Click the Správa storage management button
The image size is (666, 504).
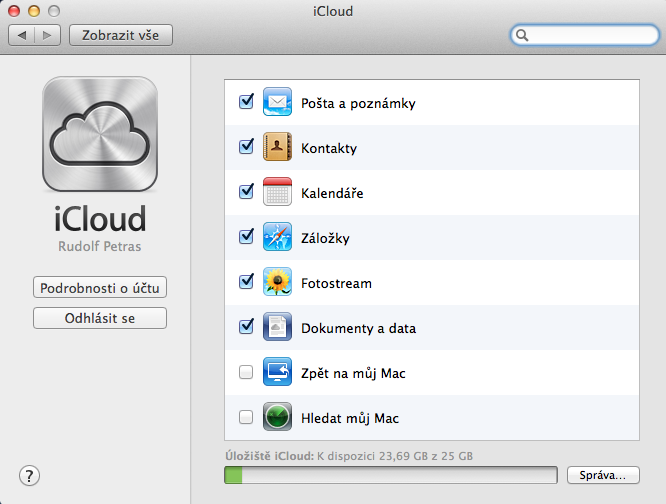(603, 474)
